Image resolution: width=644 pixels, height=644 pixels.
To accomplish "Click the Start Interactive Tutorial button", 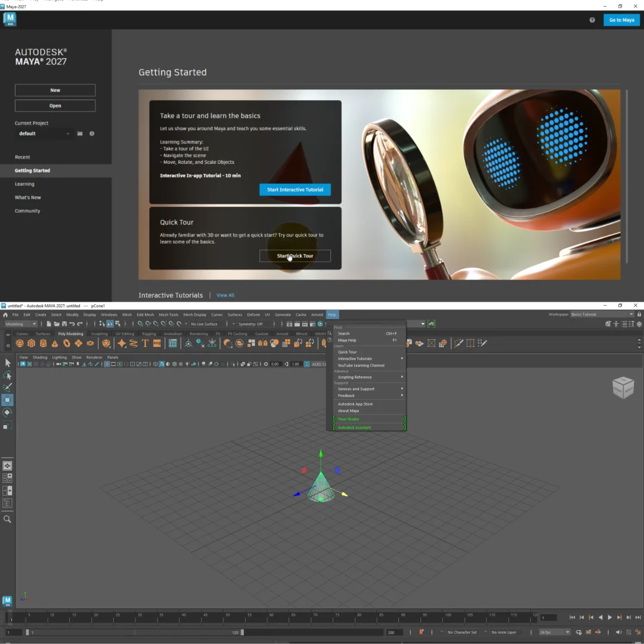I will point(295,190).
